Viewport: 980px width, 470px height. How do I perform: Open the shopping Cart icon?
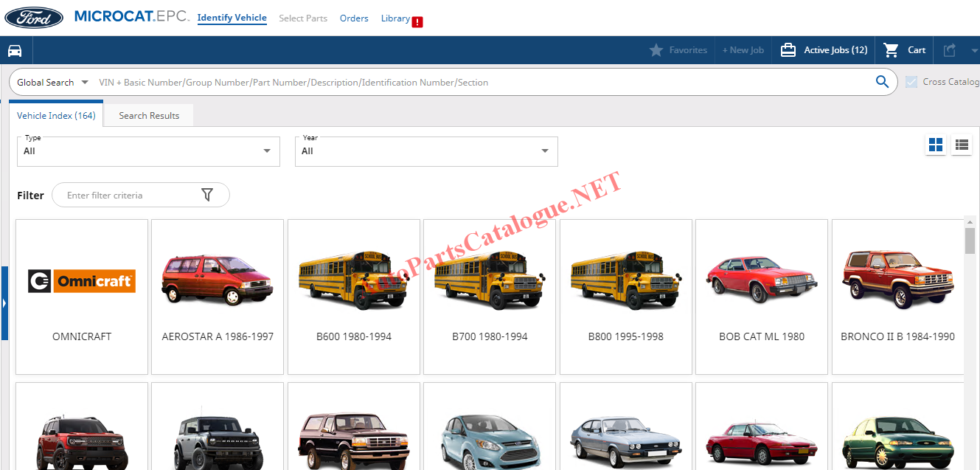[x=891, y=50]
